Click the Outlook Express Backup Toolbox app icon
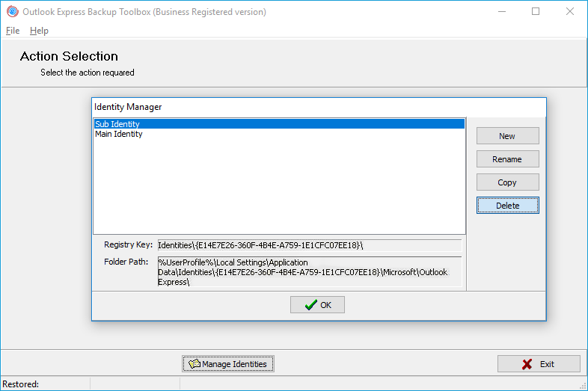Viewport: 588px width, 391px height. tap(12, 11)
